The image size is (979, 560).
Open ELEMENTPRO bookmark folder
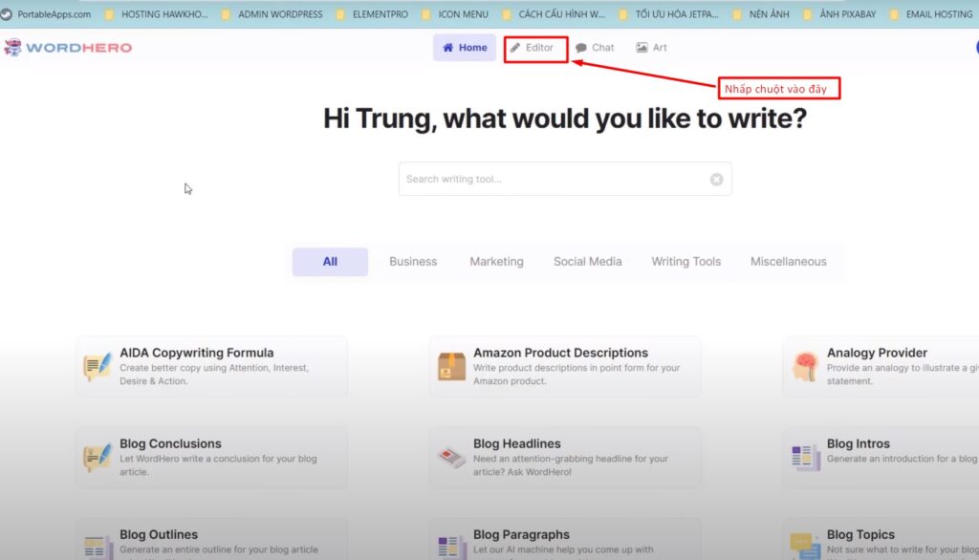[x=372, y=13]
